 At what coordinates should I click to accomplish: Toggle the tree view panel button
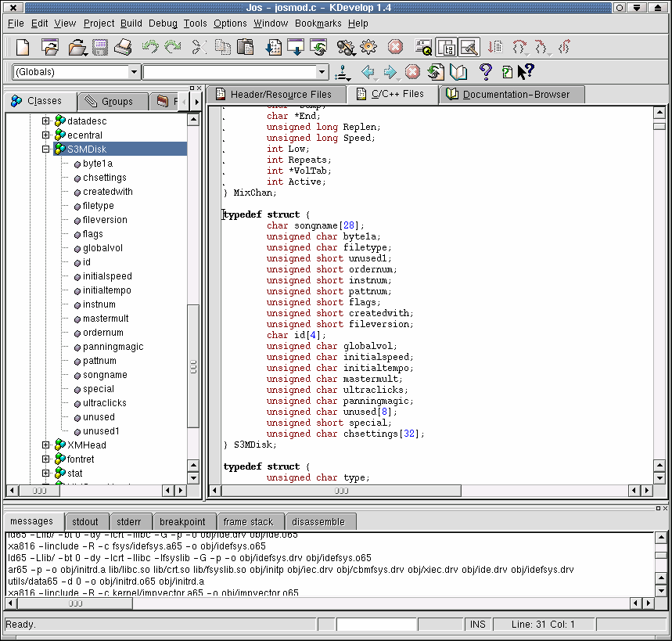click(x=447, y=47)
